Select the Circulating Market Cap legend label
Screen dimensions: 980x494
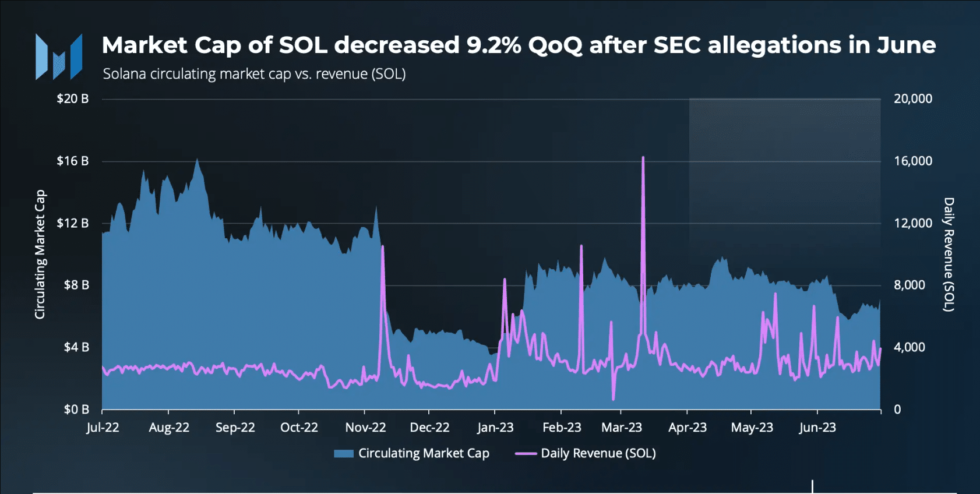pyautogui.click(x=424, y=453)
